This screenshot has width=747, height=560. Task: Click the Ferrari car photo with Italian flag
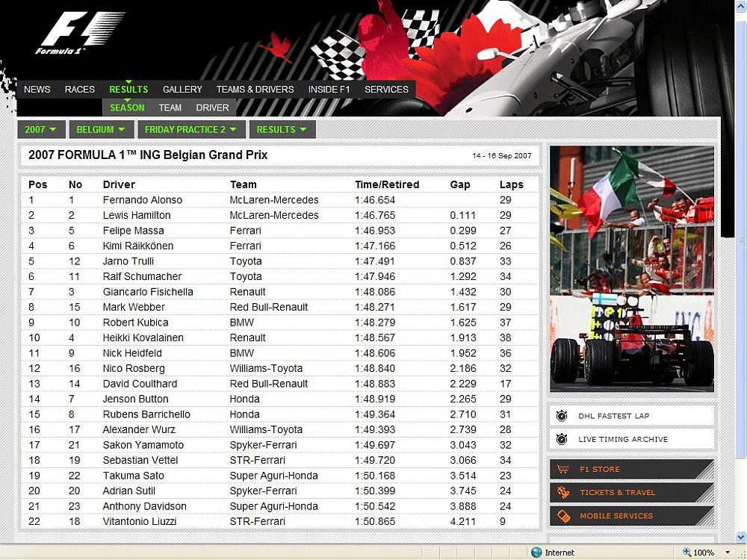632,269
